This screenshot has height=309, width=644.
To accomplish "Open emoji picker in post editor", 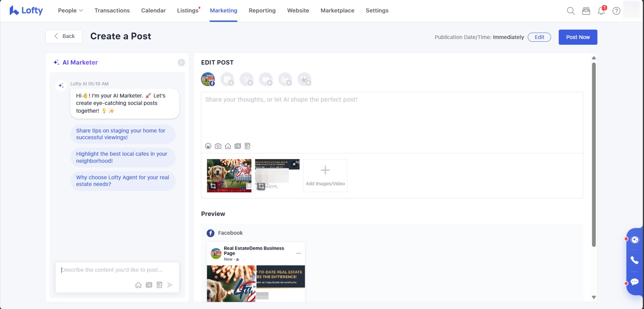I will point(208,146).
